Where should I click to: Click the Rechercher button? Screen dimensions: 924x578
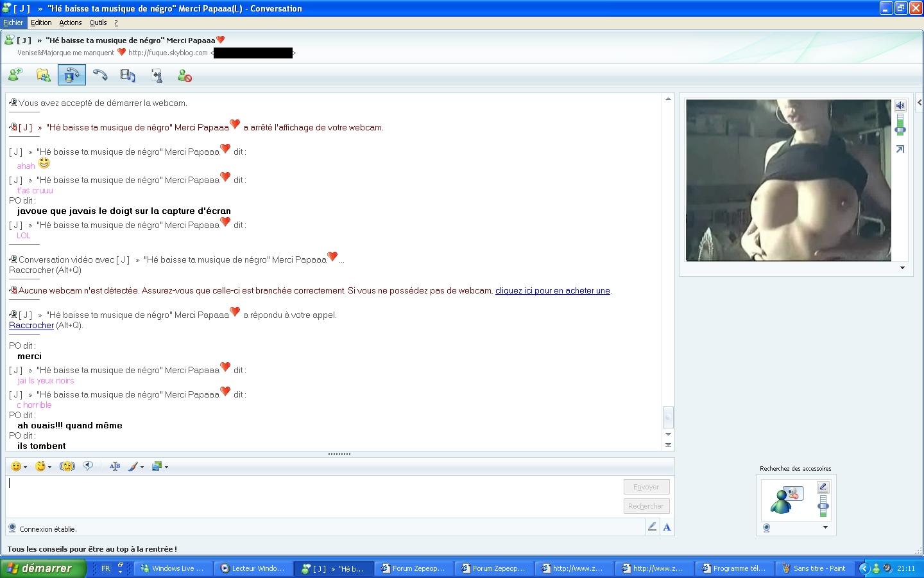tap(646, 506)
